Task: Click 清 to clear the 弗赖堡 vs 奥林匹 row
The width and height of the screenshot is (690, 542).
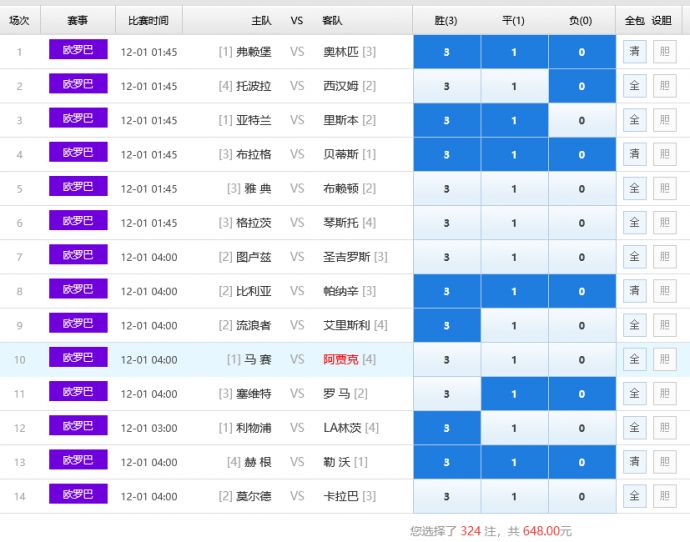Action: [634, 52]
